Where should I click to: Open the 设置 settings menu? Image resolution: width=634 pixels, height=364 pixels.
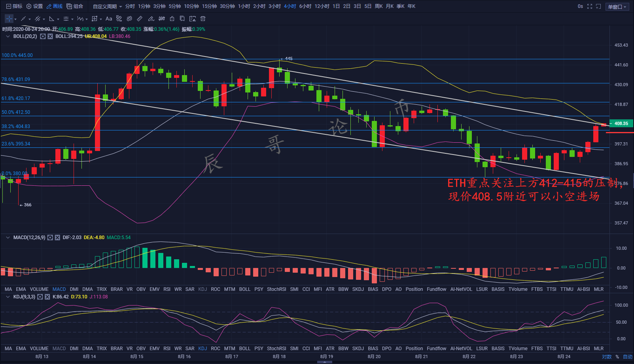tap(34, 6)
